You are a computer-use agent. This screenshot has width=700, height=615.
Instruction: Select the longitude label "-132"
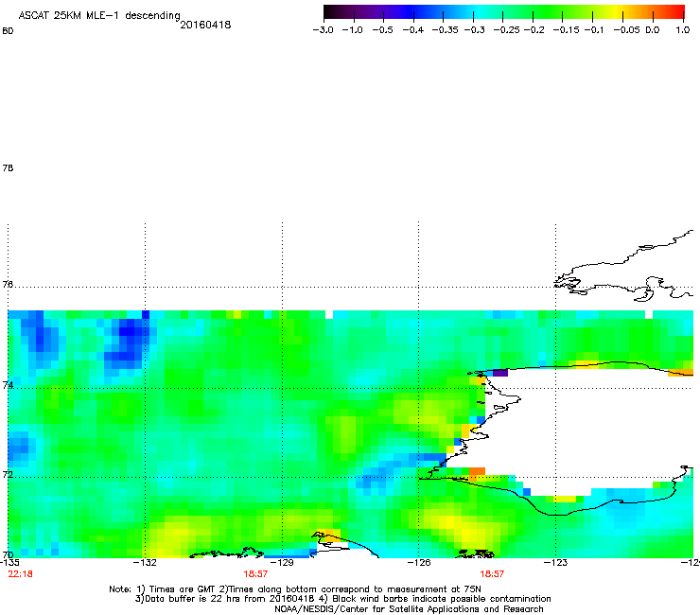pyautogui.click(x=145, y=562)
